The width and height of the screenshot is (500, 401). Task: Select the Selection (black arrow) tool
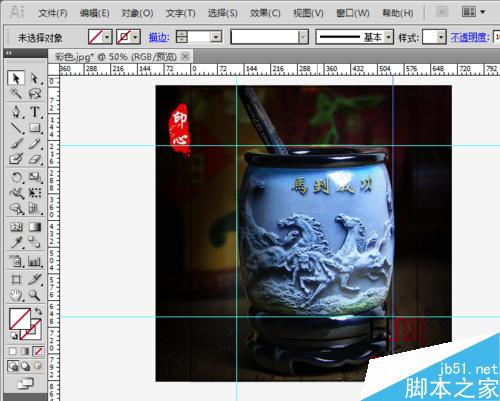coord(15,78)
